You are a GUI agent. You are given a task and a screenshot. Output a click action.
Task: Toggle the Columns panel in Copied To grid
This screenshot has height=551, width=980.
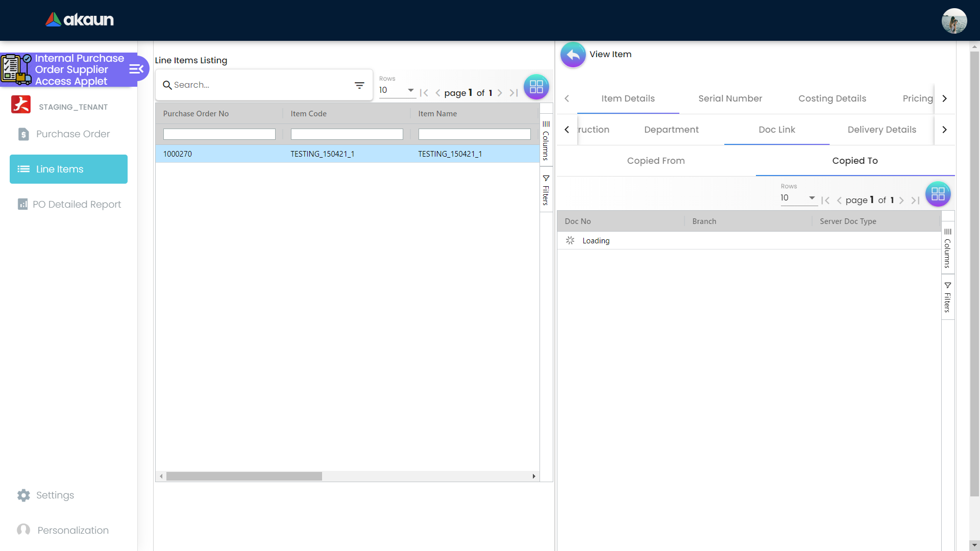point(947,248)
